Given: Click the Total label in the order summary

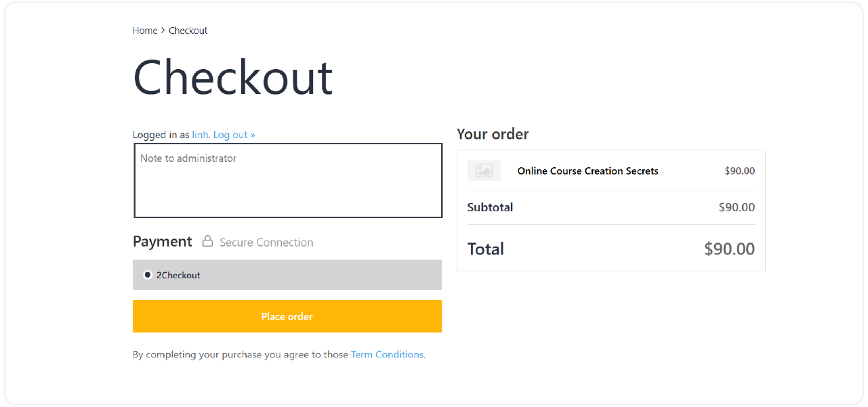Looking at the screenshot, I should [x=486, y=249].
